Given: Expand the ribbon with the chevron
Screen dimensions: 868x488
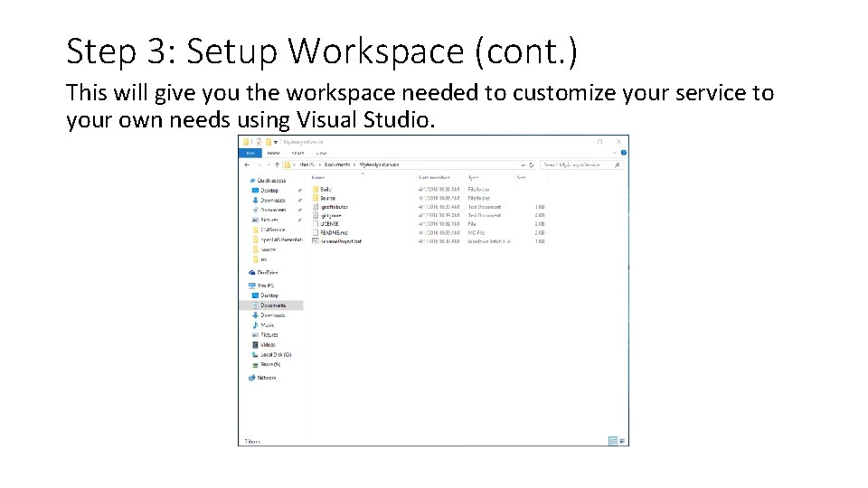Looking at the screenshot, I should click(615, 153).
